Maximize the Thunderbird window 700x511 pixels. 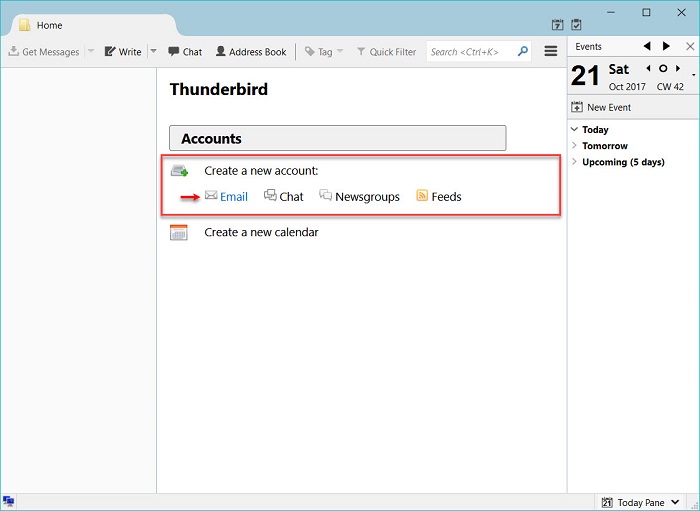646,12
